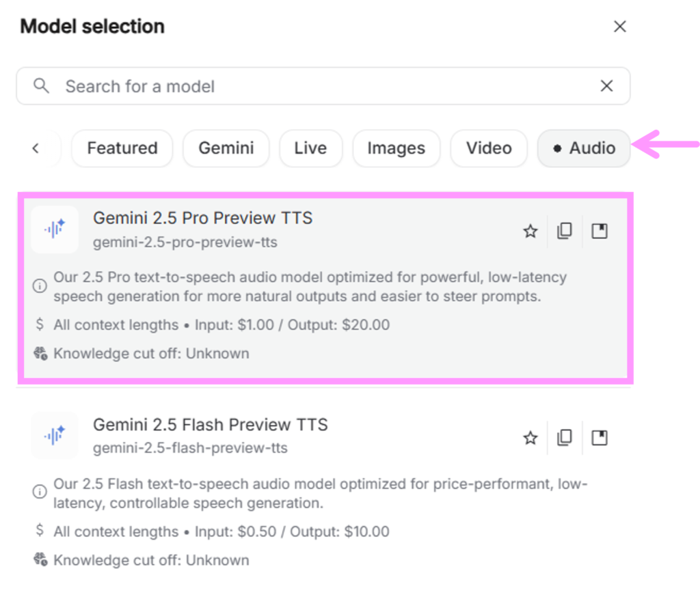Image resolution: width=700 pixels, height=597 pixels.
Task: Clear the model search field
Action: [x=606, y=86]
